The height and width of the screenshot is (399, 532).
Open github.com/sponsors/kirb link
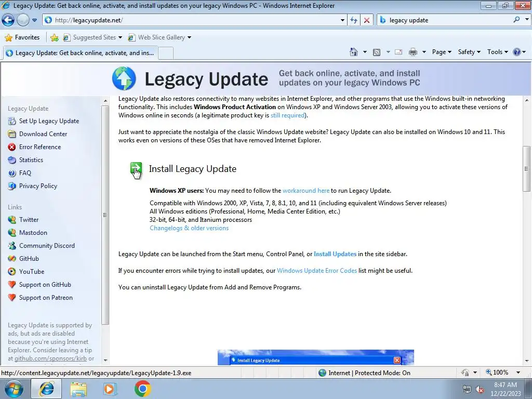pos(50,358)
